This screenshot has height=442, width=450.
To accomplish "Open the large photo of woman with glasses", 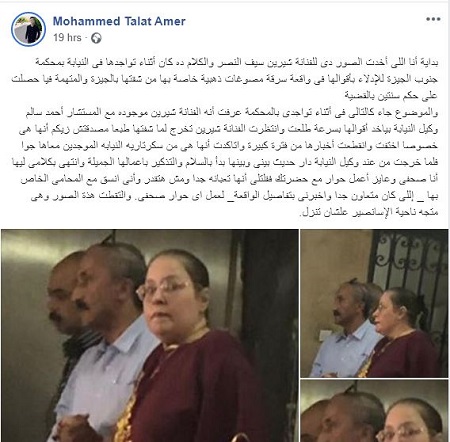I will click(150, 335).
